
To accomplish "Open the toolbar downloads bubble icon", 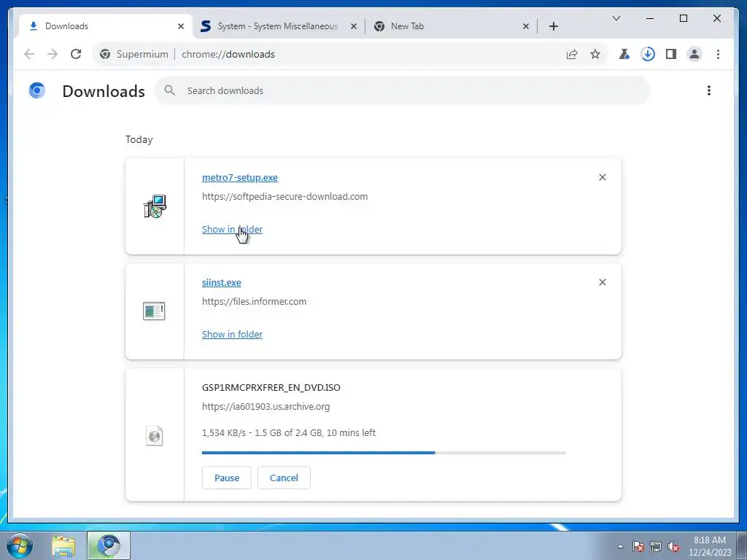I will pos(648,54).
